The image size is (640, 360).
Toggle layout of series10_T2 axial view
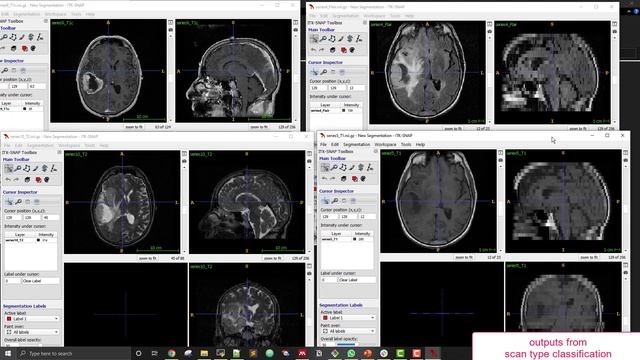[184, 153]
